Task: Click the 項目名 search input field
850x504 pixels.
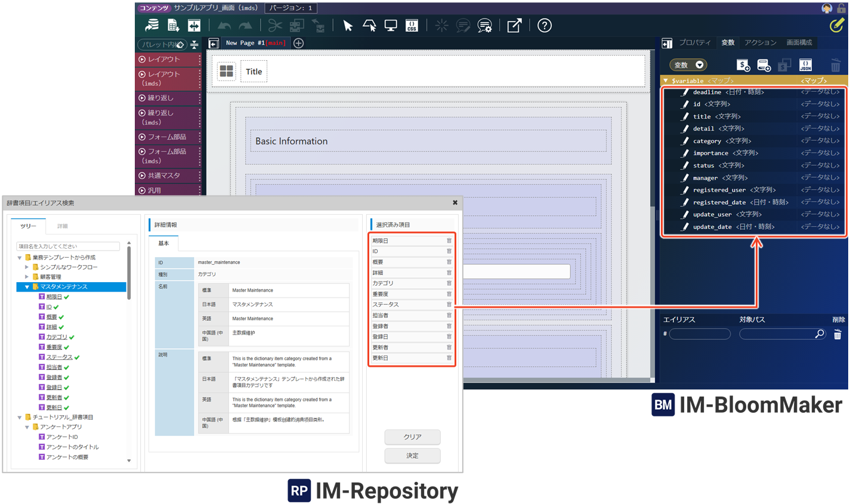Action: [x=68, y=246]
